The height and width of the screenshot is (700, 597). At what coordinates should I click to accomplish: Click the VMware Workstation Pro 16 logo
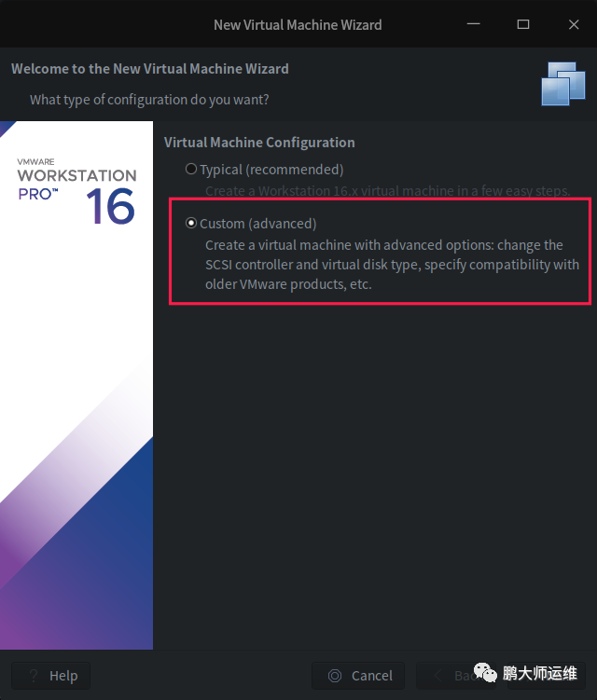coord(76,191)
